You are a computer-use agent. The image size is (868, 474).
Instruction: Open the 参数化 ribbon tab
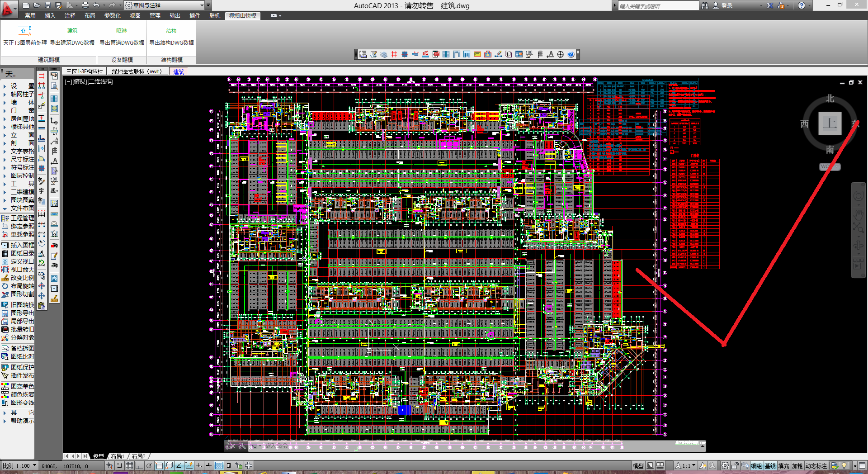(x=113, y=15)
